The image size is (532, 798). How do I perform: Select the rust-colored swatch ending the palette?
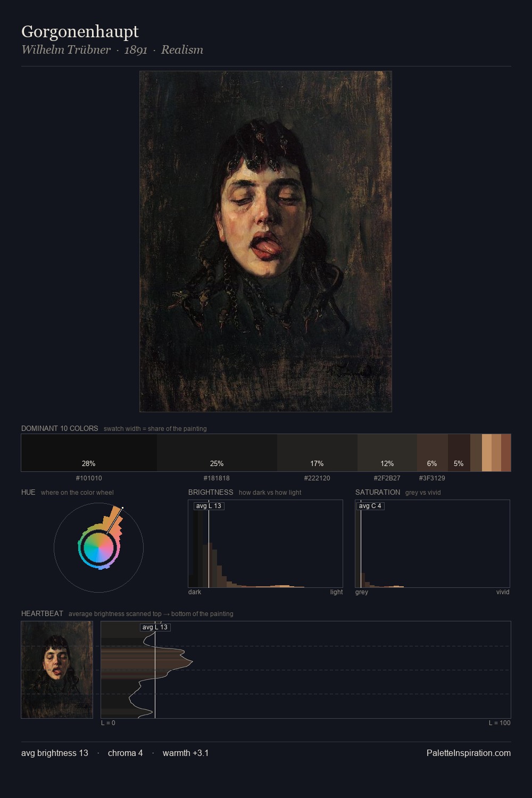click(506, 453)
